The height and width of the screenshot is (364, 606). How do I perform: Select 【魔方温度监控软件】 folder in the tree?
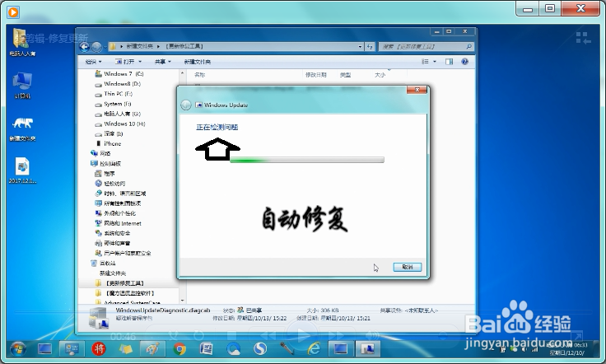[x=125, y=293]
